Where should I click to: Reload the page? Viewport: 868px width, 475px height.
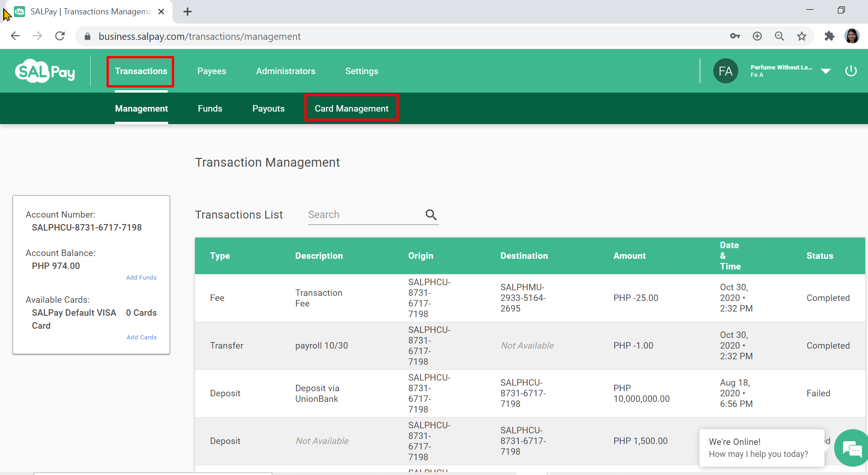[x=60, y=36]
